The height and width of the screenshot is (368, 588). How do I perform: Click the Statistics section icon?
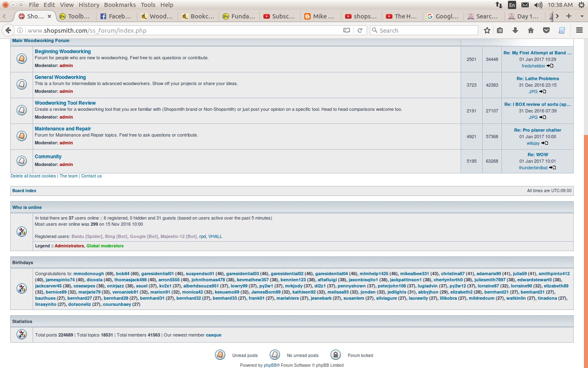pyautogui.click(x=22, y=334)
